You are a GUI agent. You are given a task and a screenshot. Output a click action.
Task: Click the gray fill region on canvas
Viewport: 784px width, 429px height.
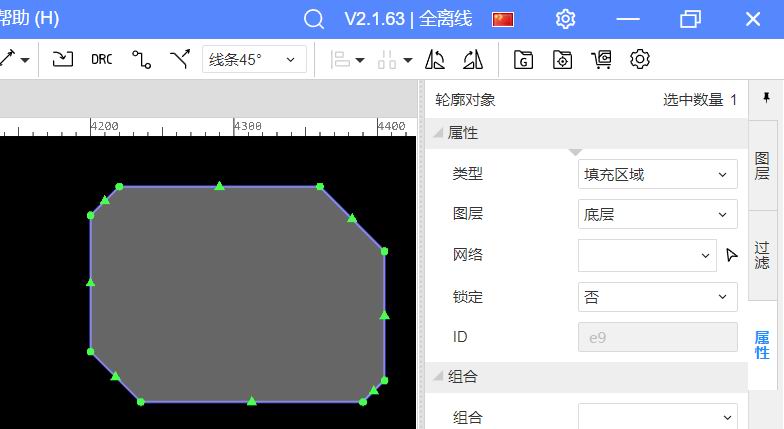tap(238, 294)
